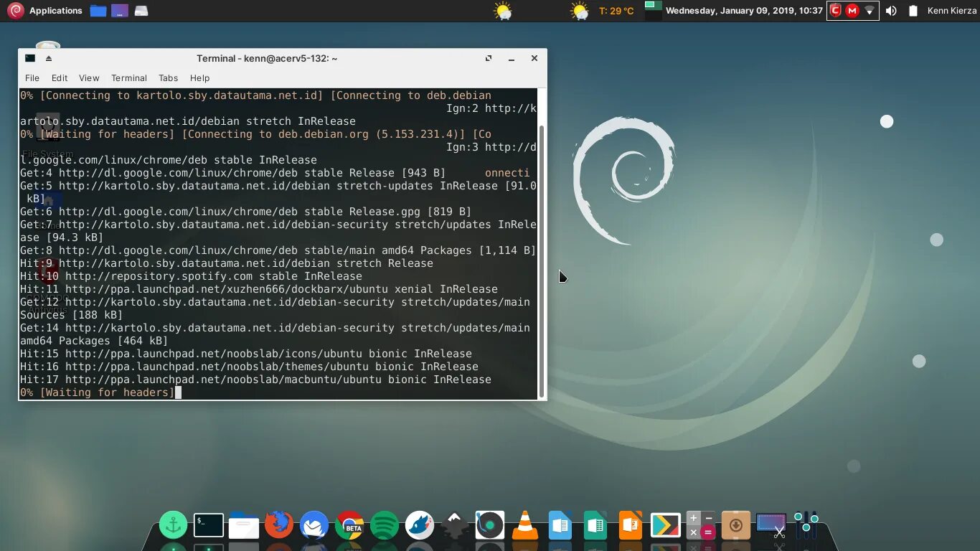Open the Kenn Kierza user menu
Viewport: 980px width, 551px height.
952,11
